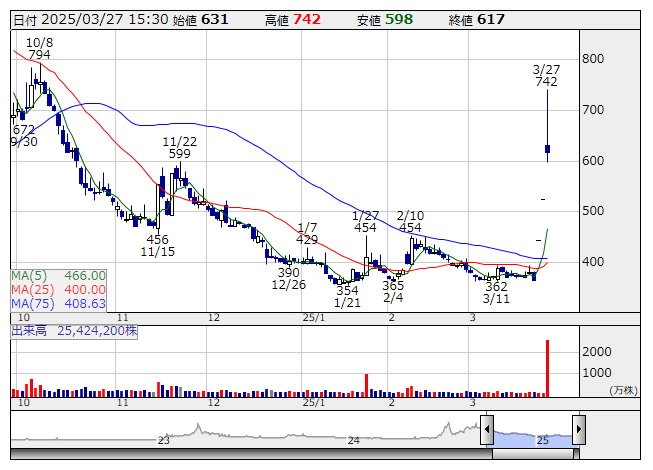
Task: Click the left range handle arrow
Action: coord(487,429)
